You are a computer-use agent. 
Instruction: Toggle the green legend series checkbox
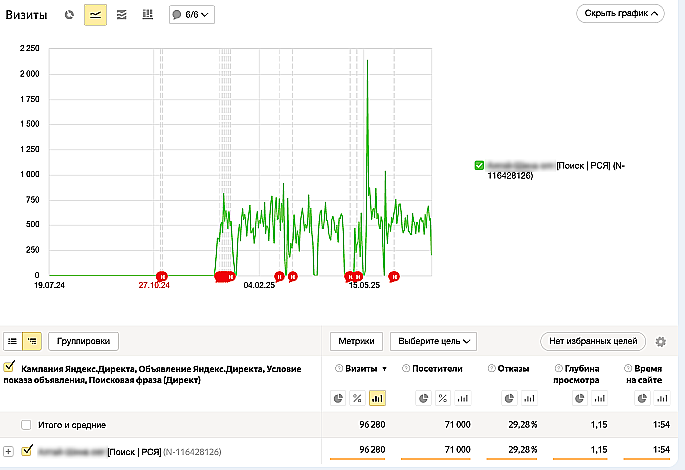[479, 166]
